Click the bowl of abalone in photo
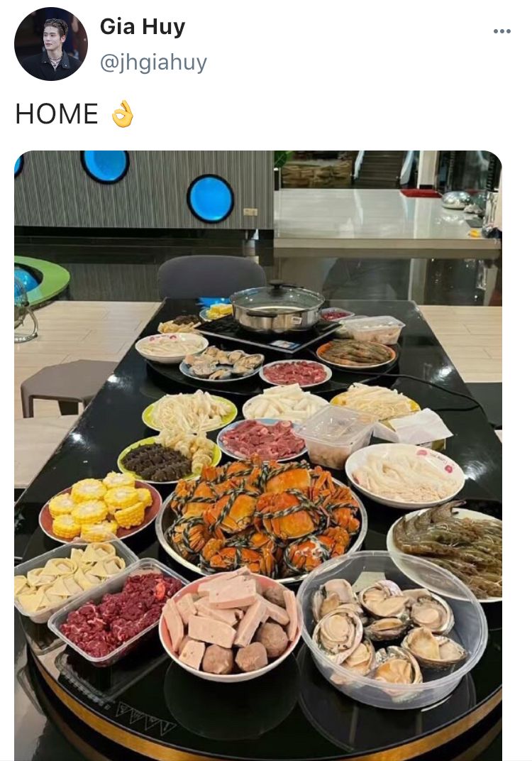This screenshot has width=532, height=761. (392, 630)
